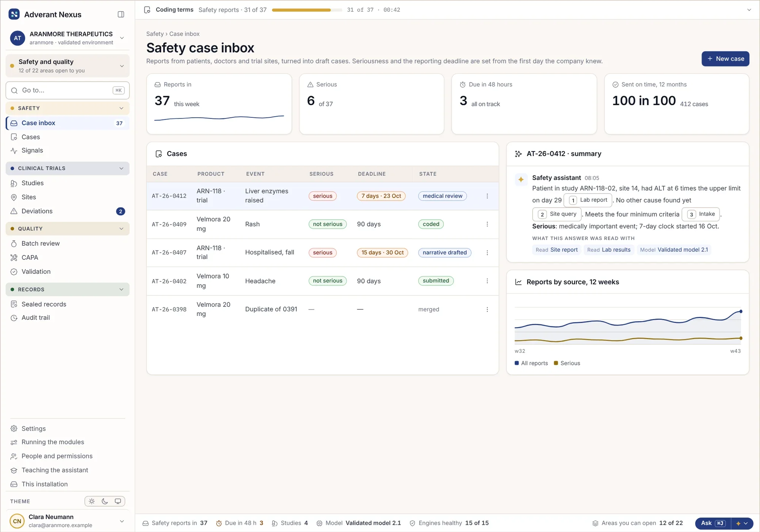This screenshot has width=760, height=532.
Task: Click the All reports legend swatch
Action: pos(517,363)
